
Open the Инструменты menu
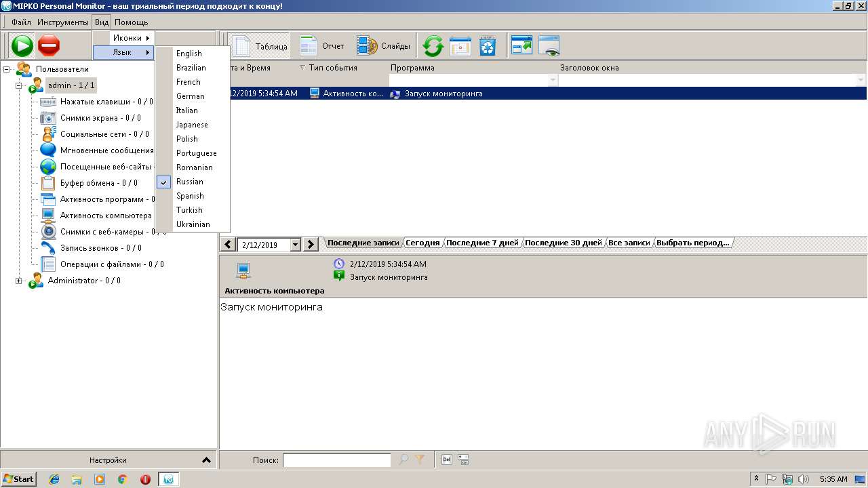pyautogui.click(x=62, y=22)
